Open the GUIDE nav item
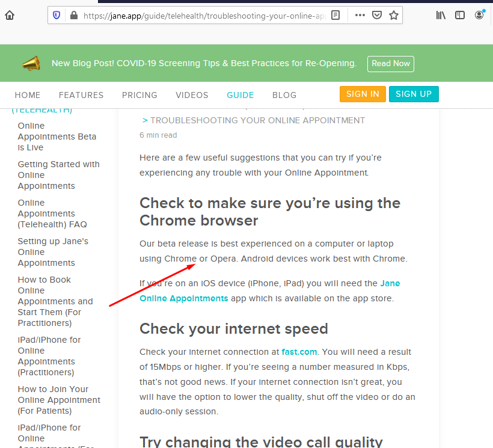This screenshot has width=493, height=448. [x=240, y=95]
